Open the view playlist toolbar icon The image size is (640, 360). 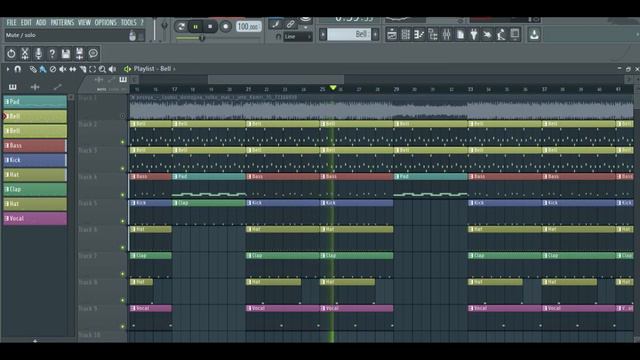pyautogui.click(x=391, y=35)
